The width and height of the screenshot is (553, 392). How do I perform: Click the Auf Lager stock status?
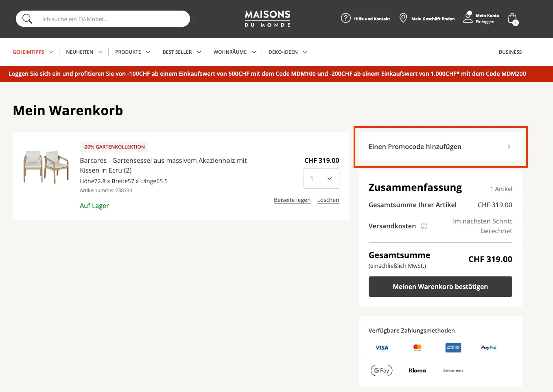pyautogui.click(x=94, y=206)
